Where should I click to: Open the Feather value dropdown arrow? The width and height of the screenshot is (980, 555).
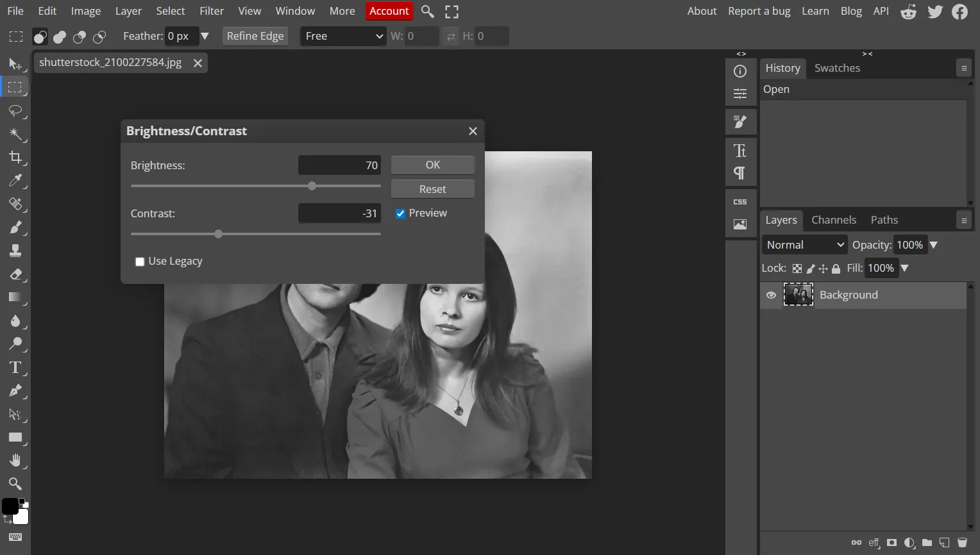[x=205, y=36]
